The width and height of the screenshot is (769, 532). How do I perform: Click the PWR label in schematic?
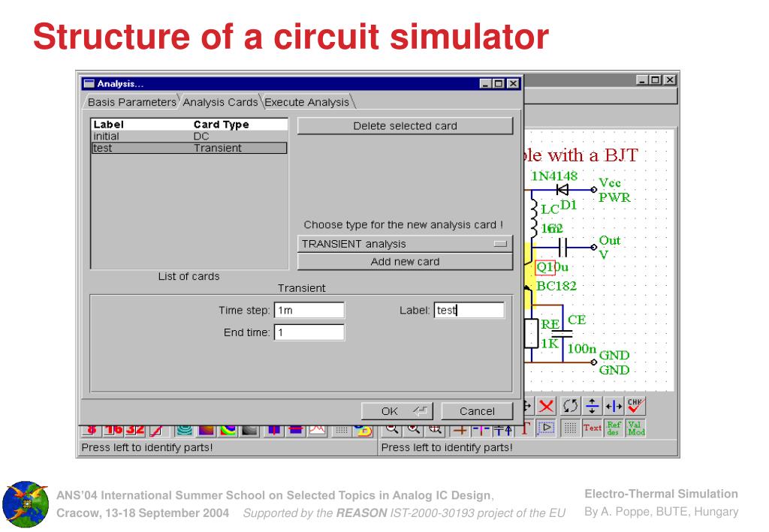pos(614,197)
